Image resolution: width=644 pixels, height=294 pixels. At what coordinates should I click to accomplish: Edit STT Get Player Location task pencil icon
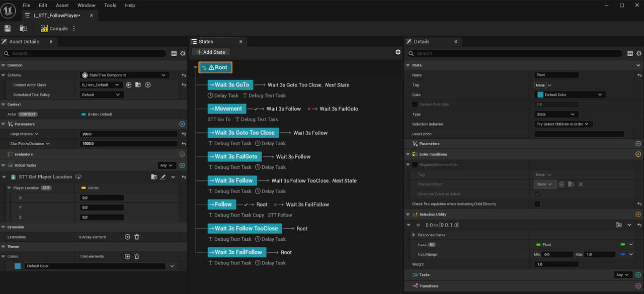pos(163,177)
